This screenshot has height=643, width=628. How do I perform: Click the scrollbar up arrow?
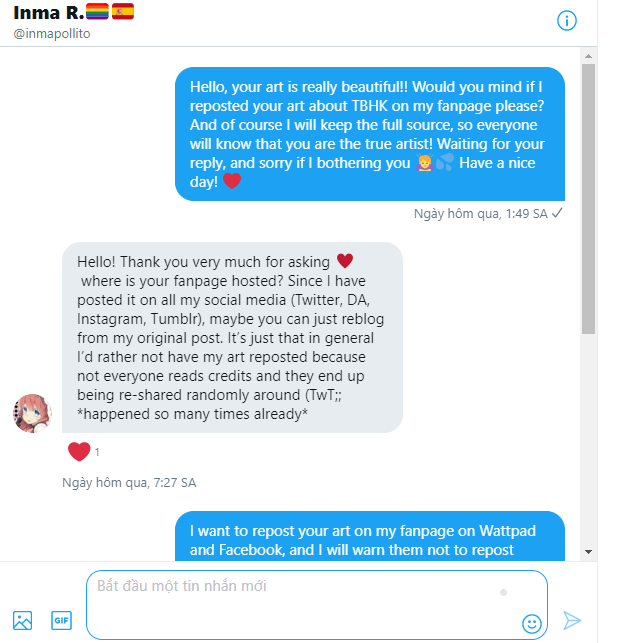coord(588,56)
